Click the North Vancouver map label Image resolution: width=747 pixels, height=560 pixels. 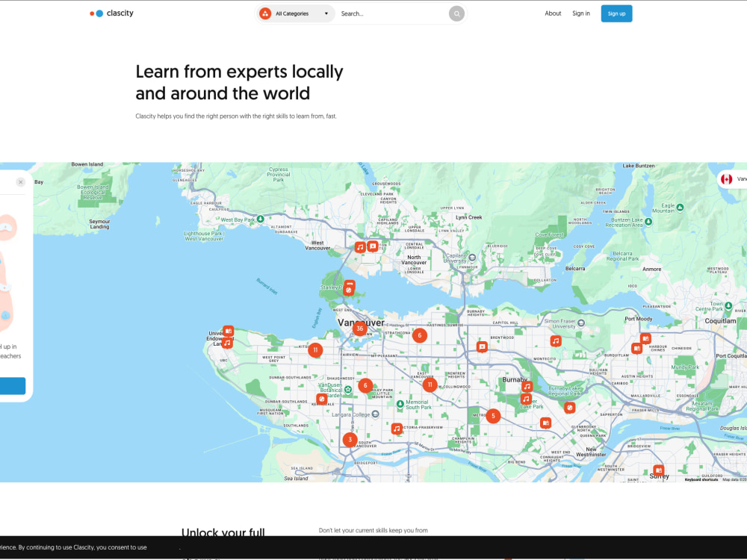(414, 260)
